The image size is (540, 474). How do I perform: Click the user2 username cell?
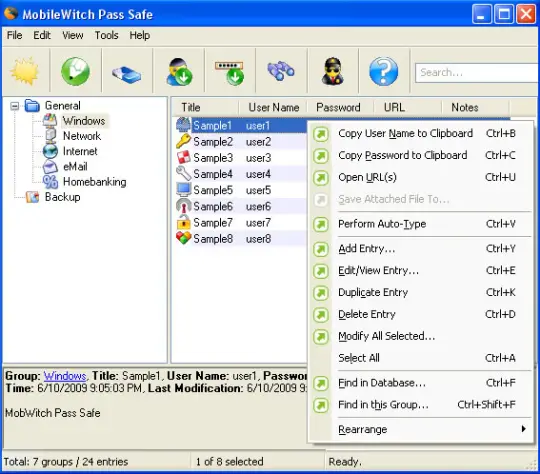pyautogui.click(x=258, y=142)
